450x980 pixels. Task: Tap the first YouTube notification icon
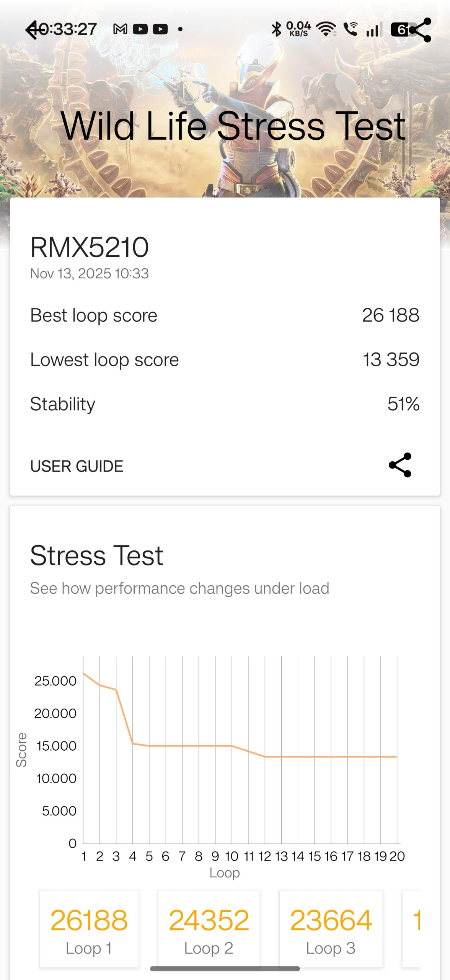140,29
